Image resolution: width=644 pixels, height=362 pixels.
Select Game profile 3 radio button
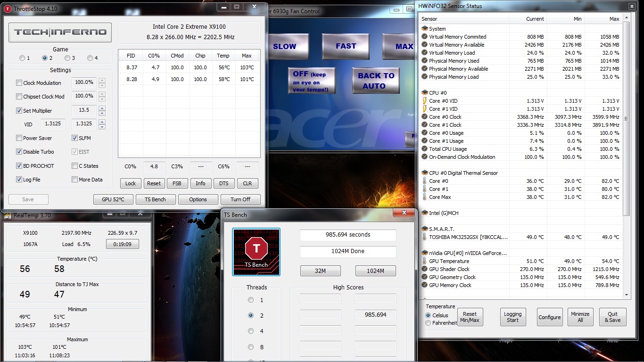(x=67, y=58)
